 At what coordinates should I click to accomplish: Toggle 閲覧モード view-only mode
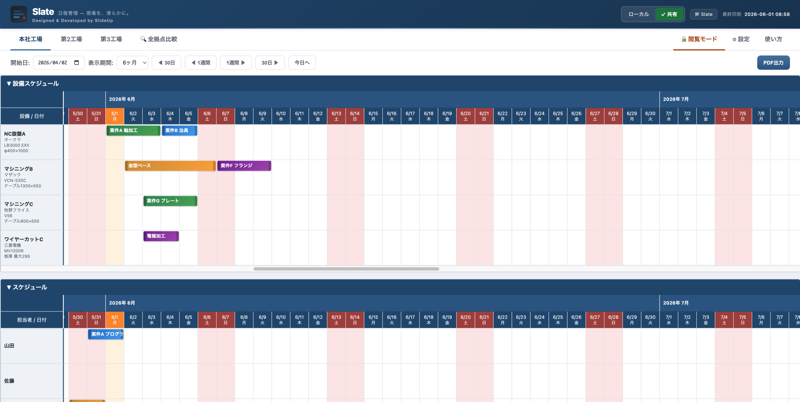[x=699, y=39]
